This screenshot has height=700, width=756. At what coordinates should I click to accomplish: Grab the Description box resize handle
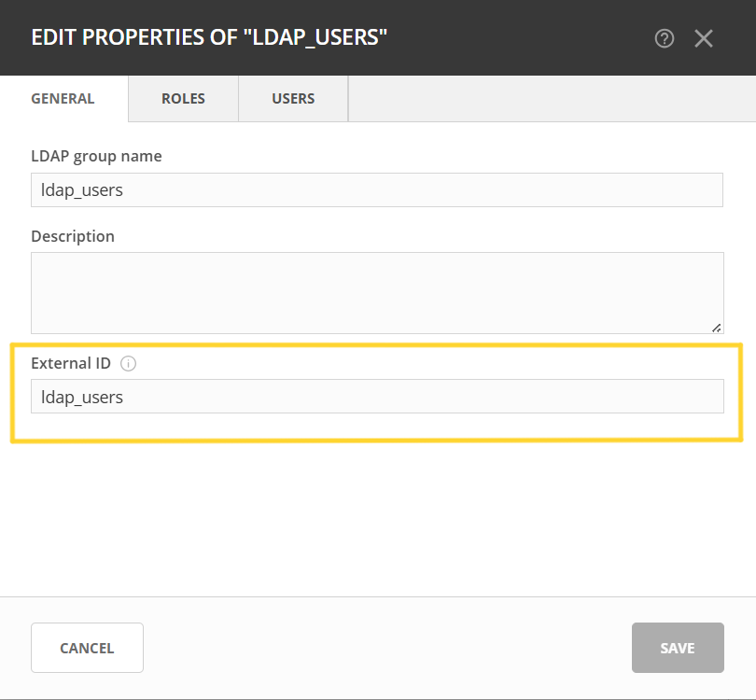point(716,327)
